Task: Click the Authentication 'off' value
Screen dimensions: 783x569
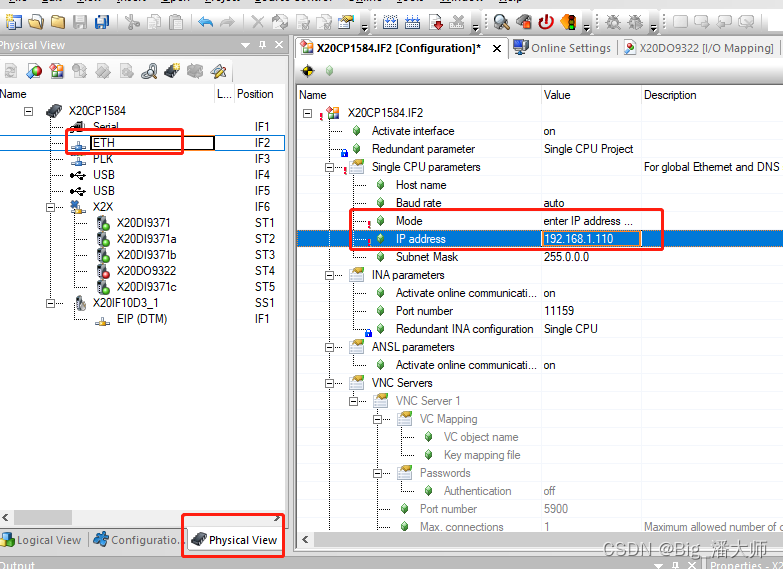Action: [549, 491]
